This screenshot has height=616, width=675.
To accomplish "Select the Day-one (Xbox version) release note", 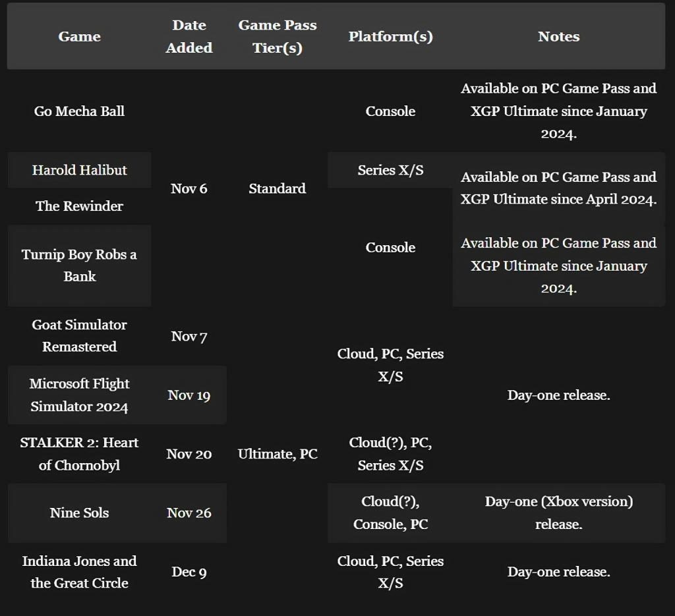I will [559, 513].
